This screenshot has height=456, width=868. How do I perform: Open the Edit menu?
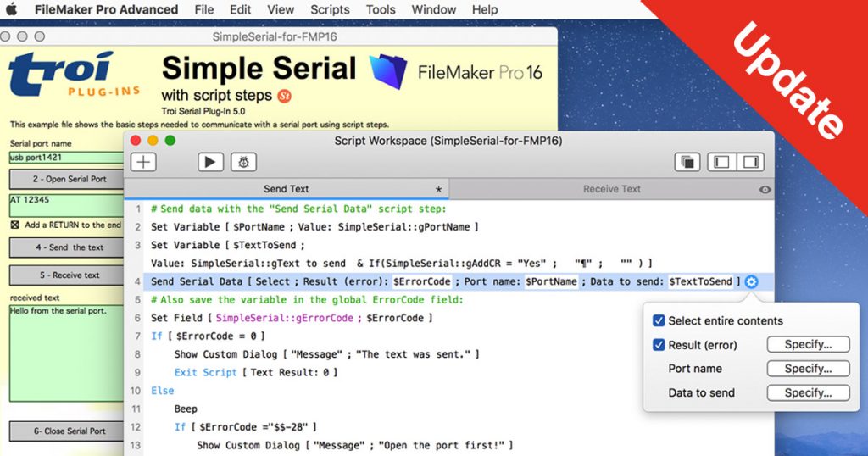tap(240, 9)
